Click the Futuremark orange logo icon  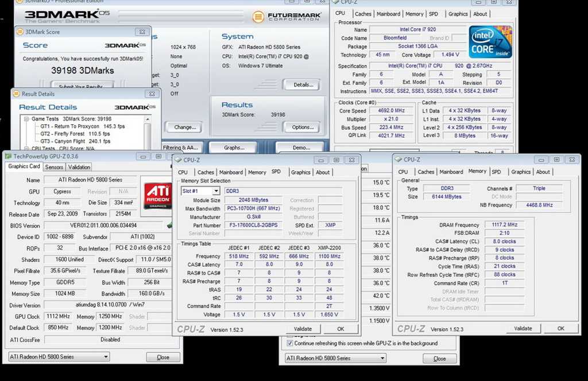pyautogui.click(x=258, y=17)
